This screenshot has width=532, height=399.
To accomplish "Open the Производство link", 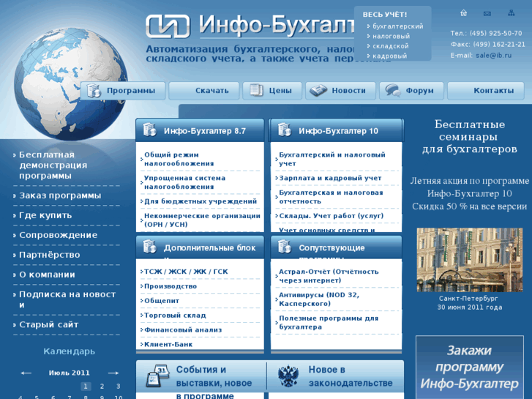I will (x=171, y=286).
